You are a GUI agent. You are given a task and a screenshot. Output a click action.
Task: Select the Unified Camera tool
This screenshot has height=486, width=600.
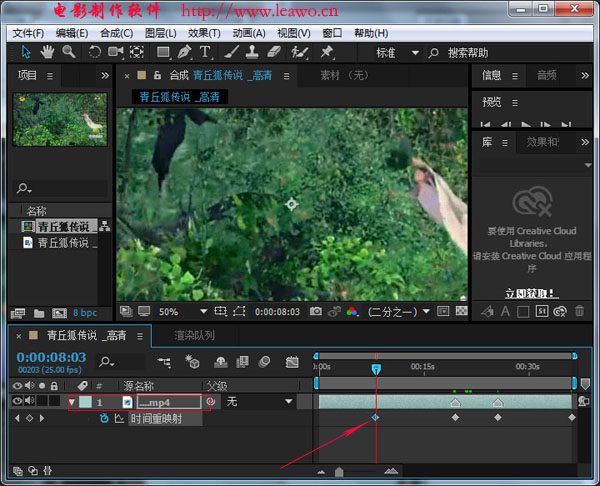click(116, 52)
